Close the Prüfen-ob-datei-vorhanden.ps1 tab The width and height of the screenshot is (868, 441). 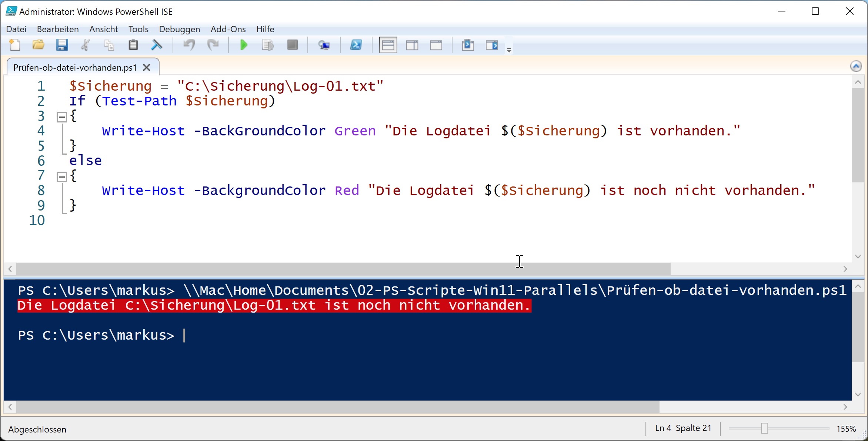(x=147, y=68)
